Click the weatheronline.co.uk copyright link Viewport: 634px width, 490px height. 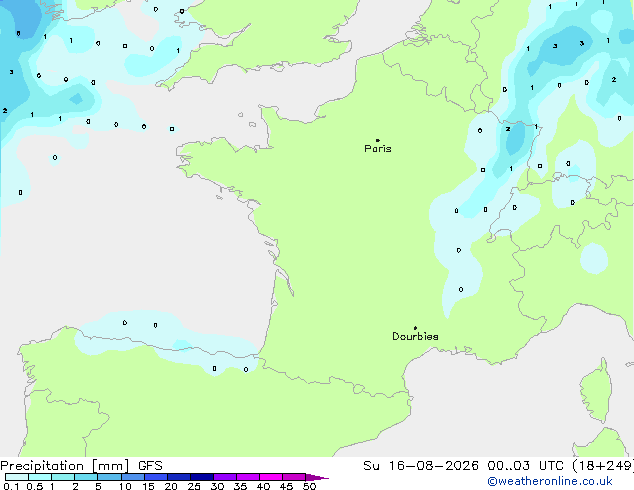tap(550, 481)
